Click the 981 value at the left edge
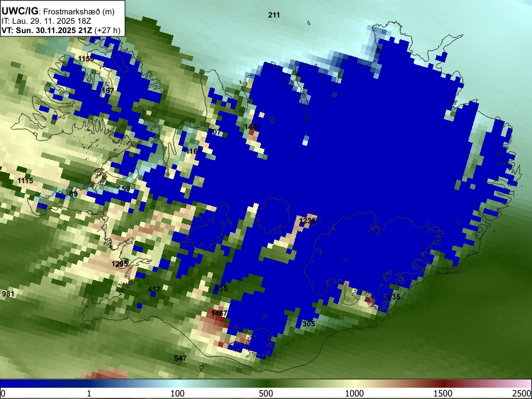532x399 pixels. pyautogui.click(x=8, y=293)
